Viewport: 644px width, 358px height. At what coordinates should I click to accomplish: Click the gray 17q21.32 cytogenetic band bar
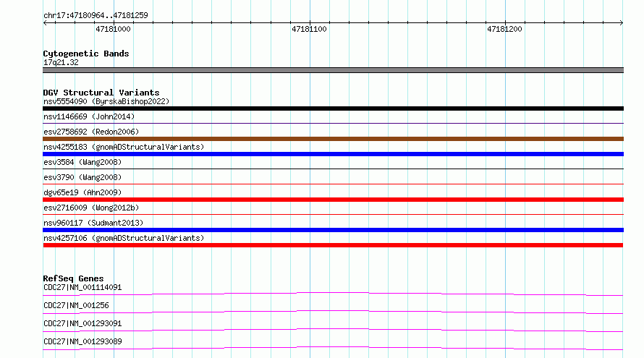point(333,70)
